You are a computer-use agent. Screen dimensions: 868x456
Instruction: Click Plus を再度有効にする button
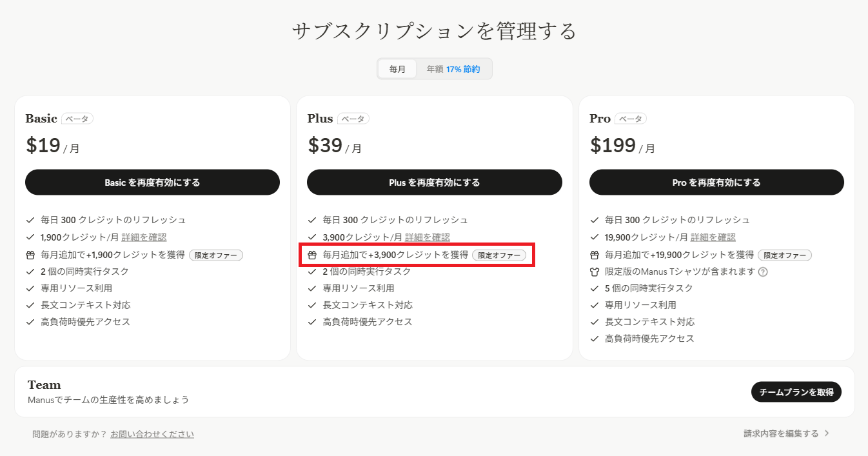point(435,183)
